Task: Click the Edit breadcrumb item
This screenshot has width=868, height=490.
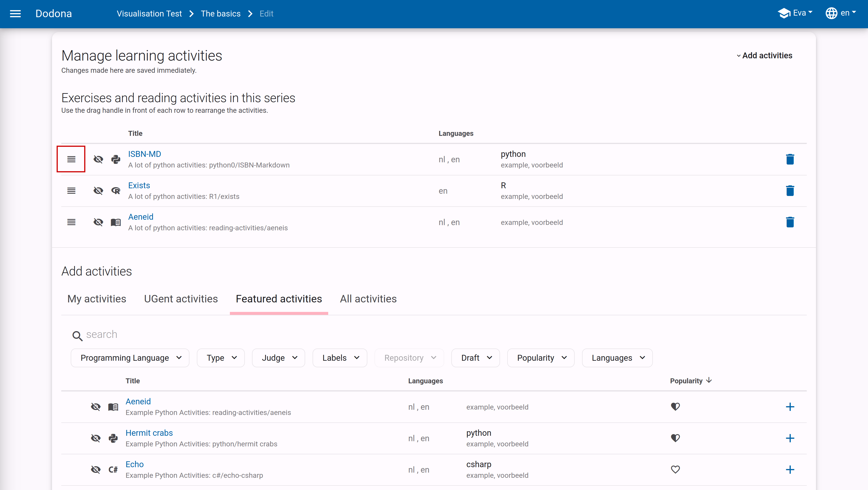Action: tap(266, 14)
